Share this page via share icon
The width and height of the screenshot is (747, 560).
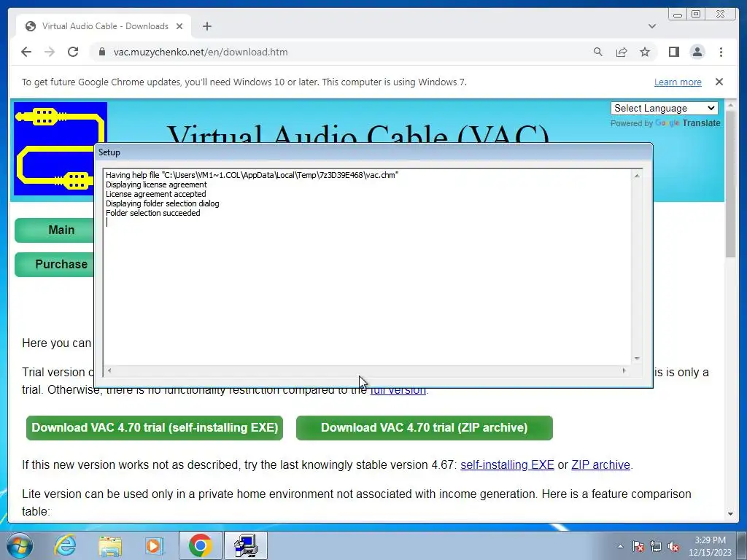[x=622, y=52]
